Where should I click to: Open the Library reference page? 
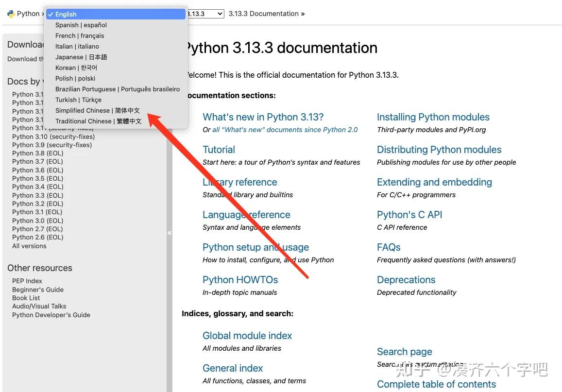pos(239,182)
